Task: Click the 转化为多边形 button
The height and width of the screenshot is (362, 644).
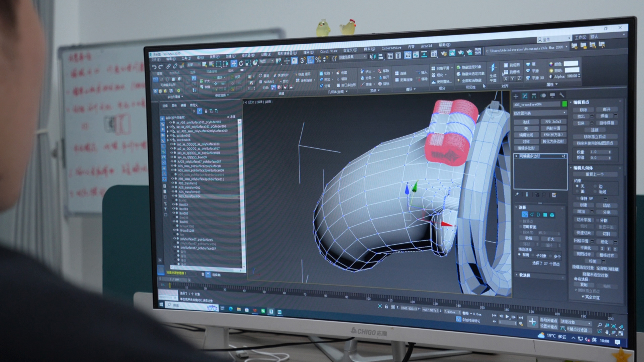Action: click(x=553, y=141)
